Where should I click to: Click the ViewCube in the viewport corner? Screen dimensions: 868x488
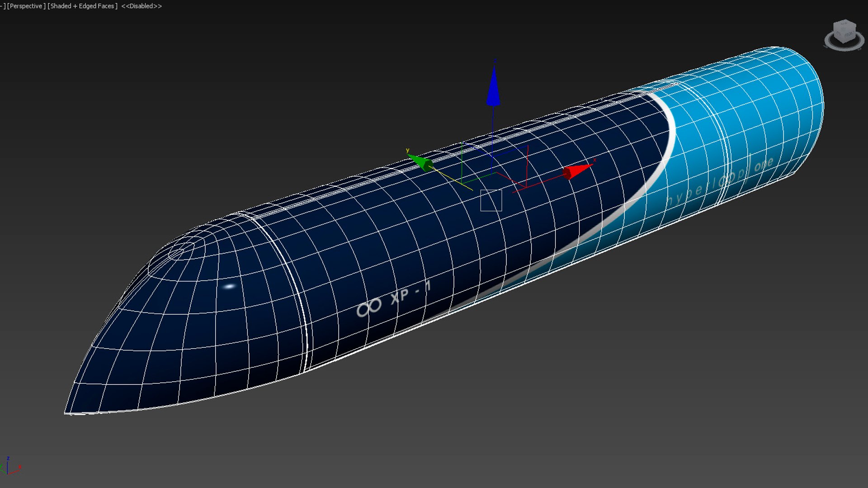(x=844, y=31)
